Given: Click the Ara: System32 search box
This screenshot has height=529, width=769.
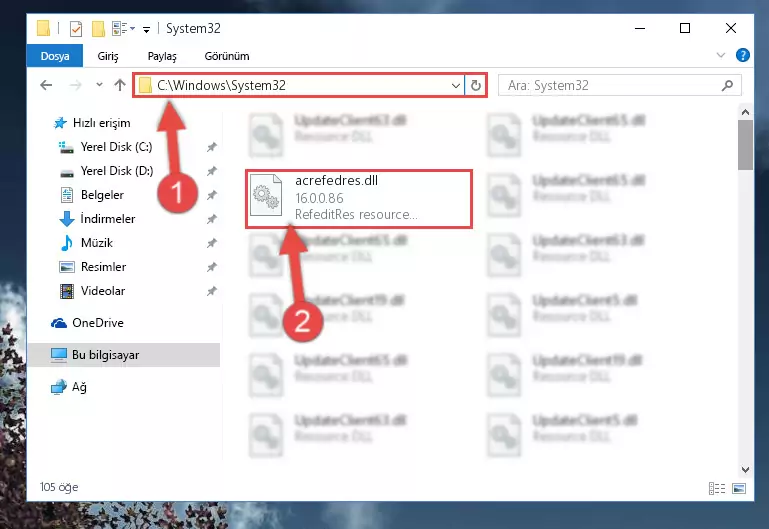Looking at the screenshot, I should (x=619, y=85).
